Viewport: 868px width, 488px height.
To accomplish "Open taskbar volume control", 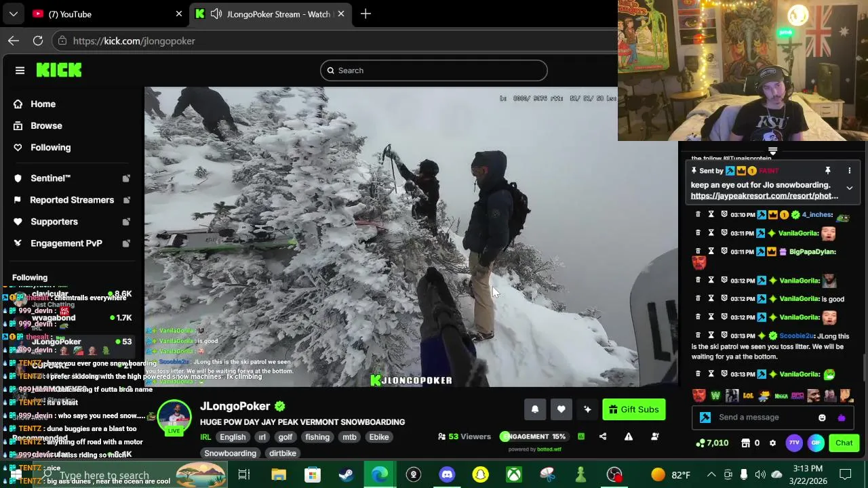I will coord(760,474).
